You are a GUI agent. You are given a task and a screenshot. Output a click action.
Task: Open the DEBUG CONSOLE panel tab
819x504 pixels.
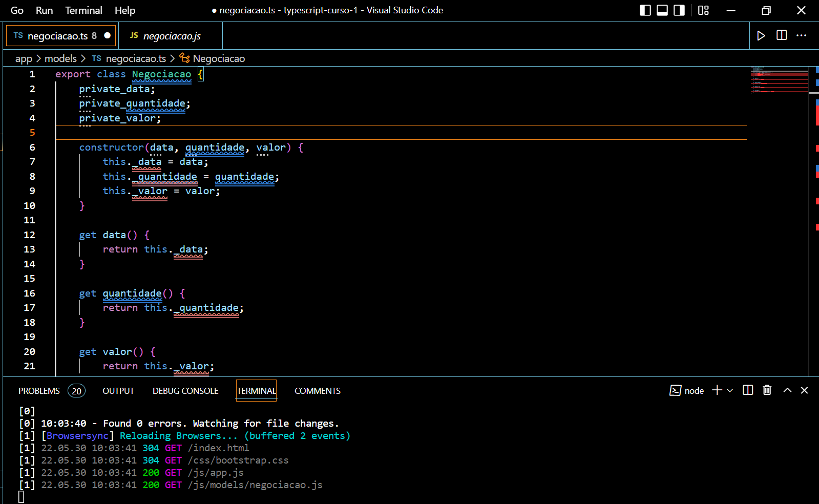(185, 391)
